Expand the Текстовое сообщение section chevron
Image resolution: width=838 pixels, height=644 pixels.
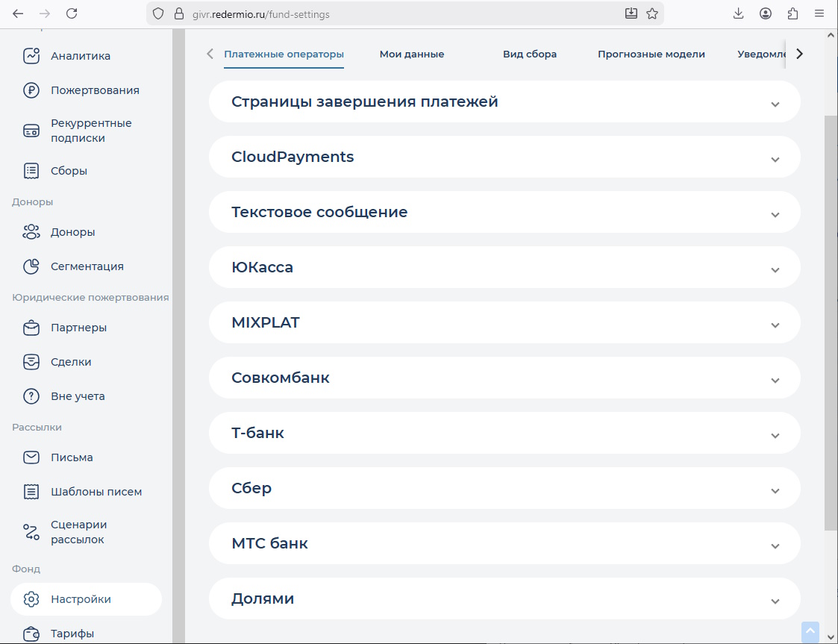coord(775,215)
